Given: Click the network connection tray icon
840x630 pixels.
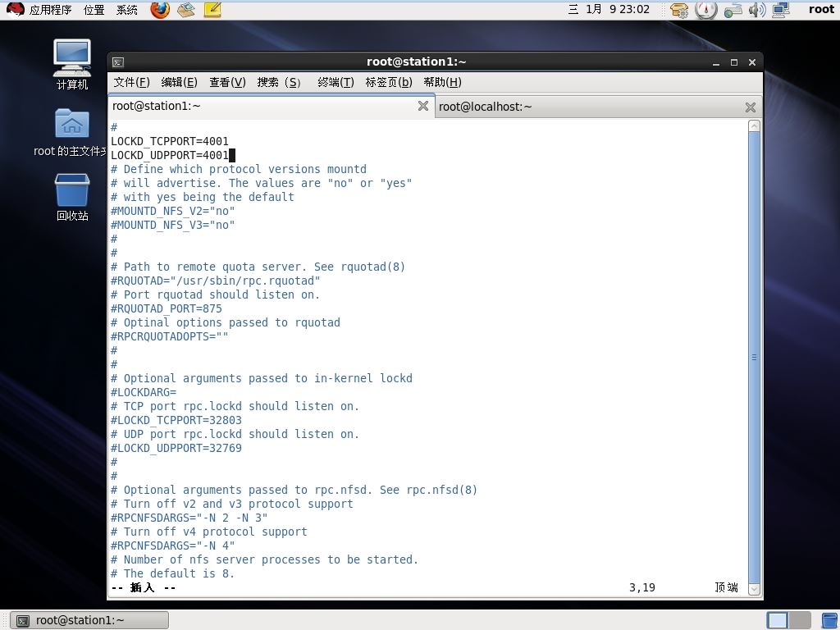Looking at the screenshot, I should pos(733,10).
